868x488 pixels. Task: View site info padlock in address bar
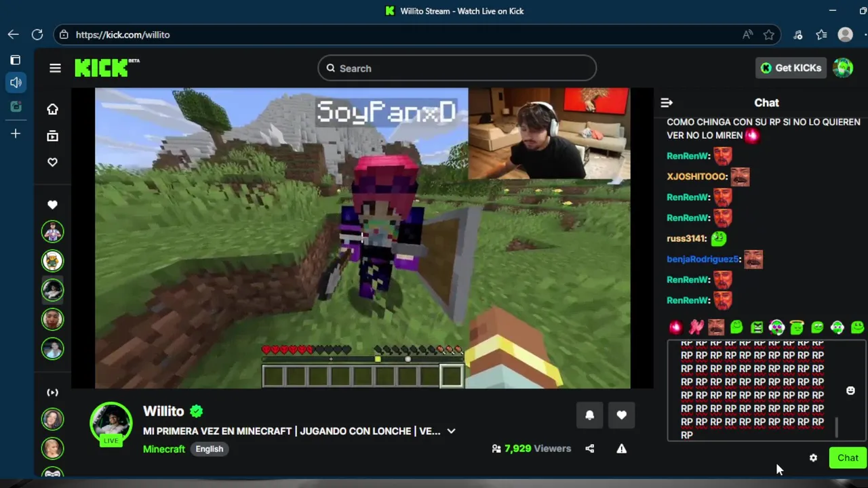64,35
